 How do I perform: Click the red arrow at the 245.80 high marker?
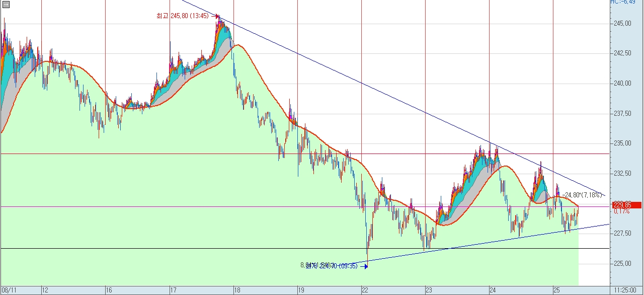pyautogui.click(x=215, y=16)
